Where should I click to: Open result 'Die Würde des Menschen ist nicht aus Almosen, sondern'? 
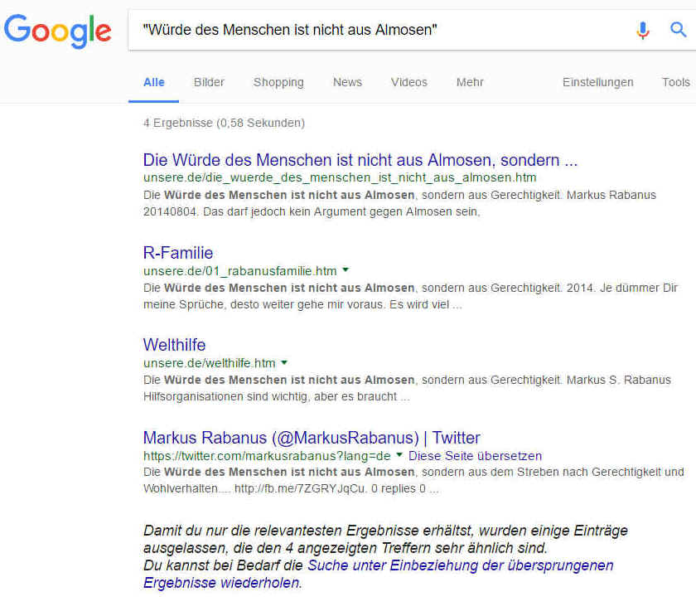click(360, 160)
